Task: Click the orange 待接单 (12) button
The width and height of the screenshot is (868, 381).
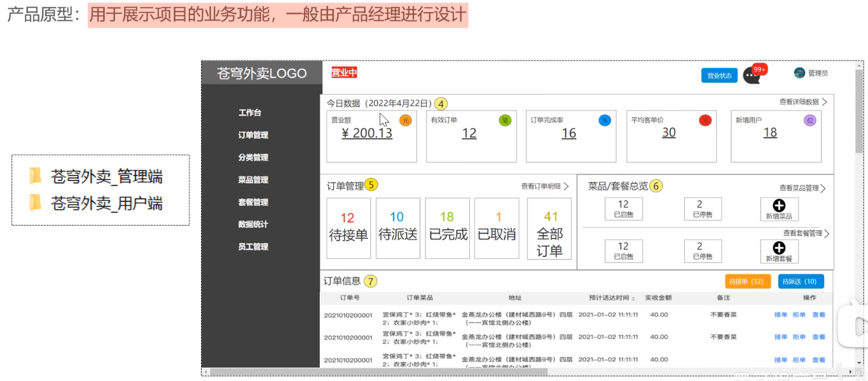Action: pos(747,281)
